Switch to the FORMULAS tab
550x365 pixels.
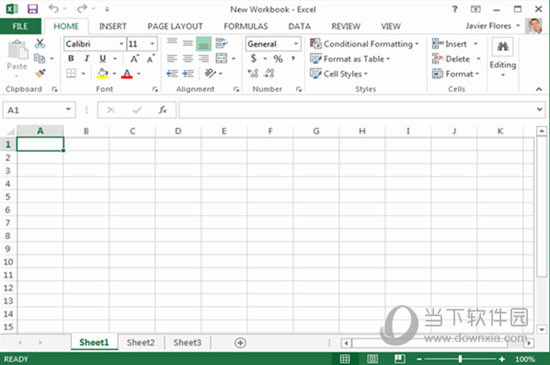246,26
